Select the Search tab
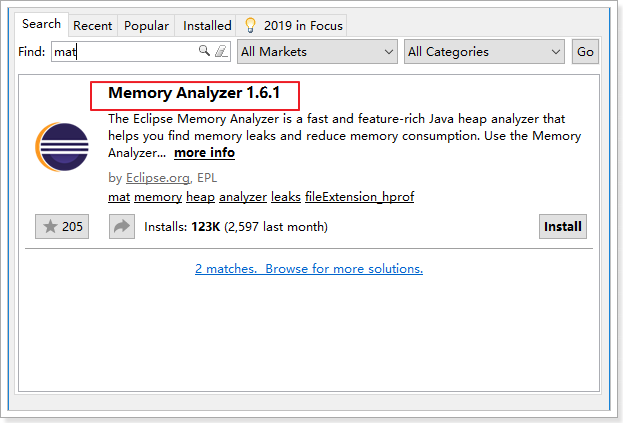Screen dimensions: 623x423 tap(42, 24)
